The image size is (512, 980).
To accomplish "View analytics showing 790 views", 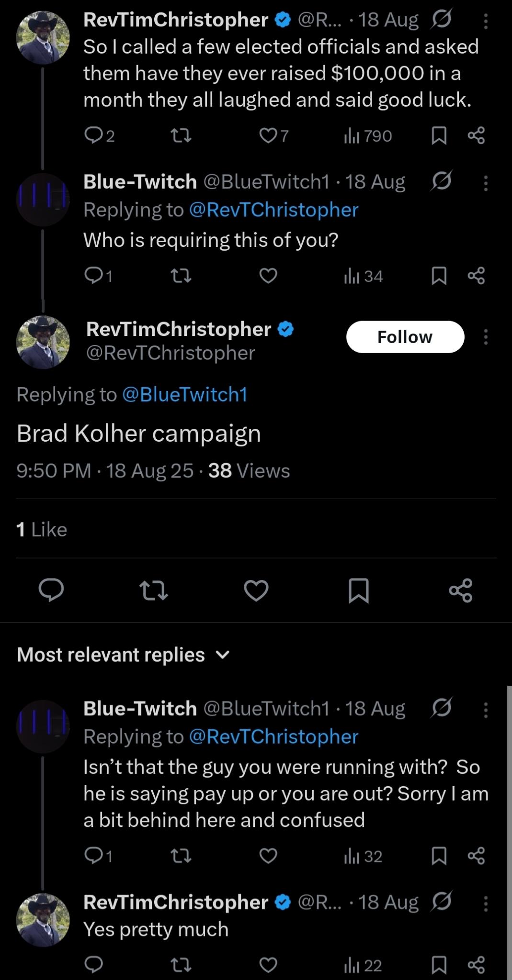I will point(368,136).
